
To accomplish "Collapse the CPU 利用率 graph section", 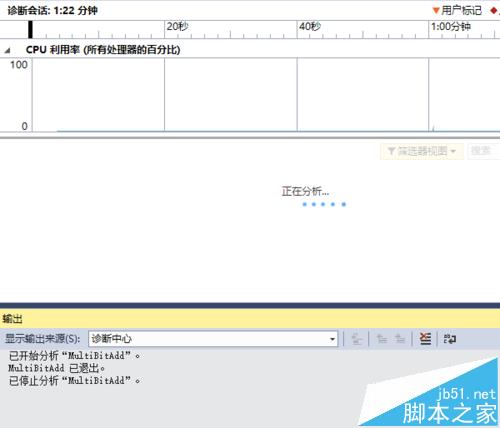I will click(x=7, y=50).
